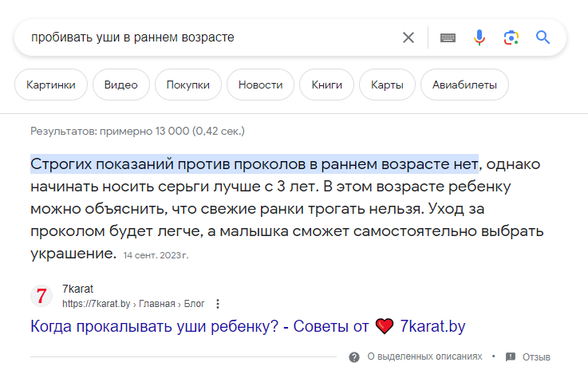Select the Книги filter chip
588x382 pixels.
coord(326,85)
